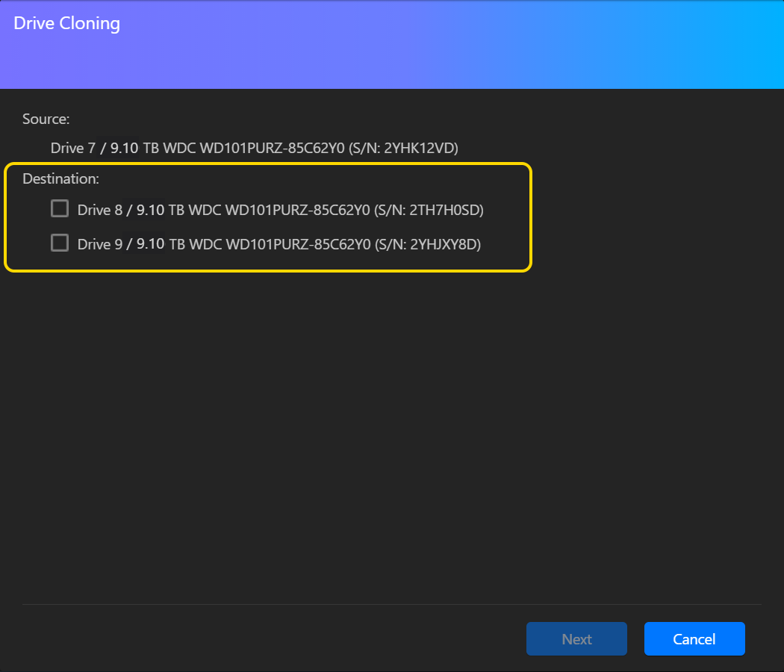Select the Drive 9 label with serial 2YHJXY8D
This screenshot has width=784, height=672.
click(x=279, y=244)
